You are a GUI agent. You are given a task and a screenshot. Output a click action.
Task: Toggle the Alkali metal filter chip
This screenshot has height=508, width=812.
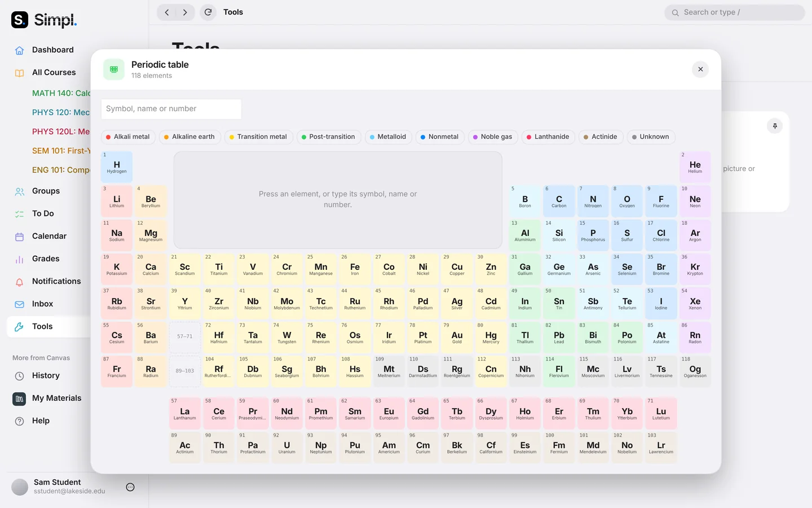[x=128, y=137]
